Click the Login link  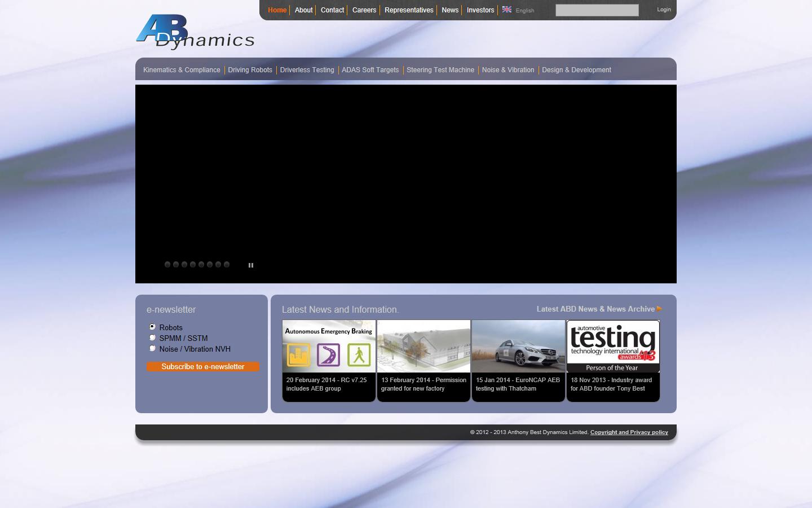[x=664, y=9]
